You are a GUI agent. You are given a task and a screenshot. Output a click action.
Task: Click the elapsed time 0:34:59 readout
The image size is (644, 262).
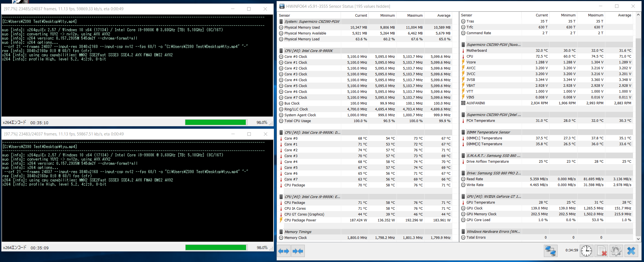click(572, 250)
